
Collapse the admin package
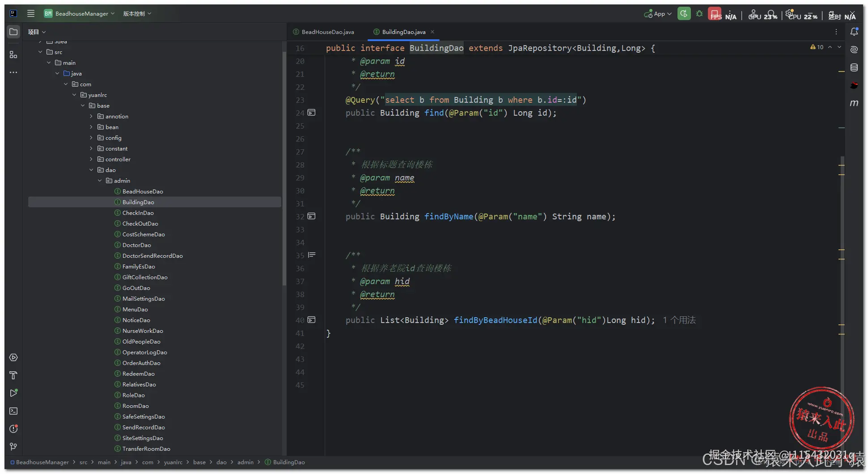[x=100, y=180]
